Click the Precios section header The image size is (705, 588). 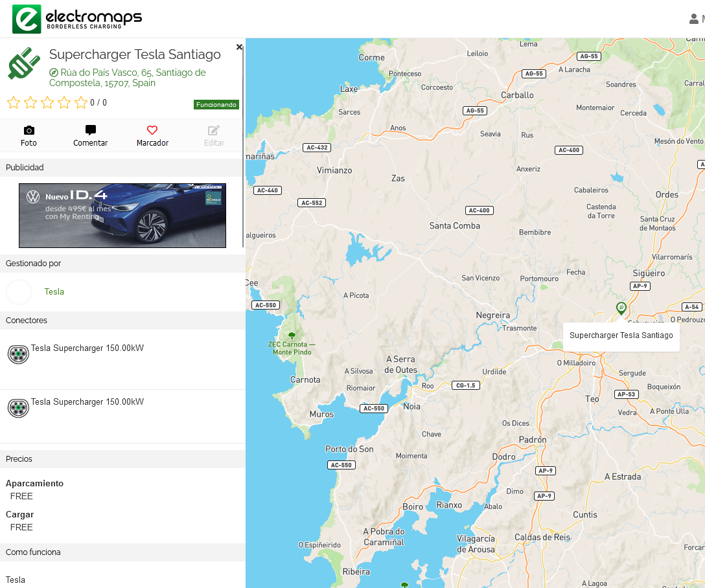[x=122, y=458]
